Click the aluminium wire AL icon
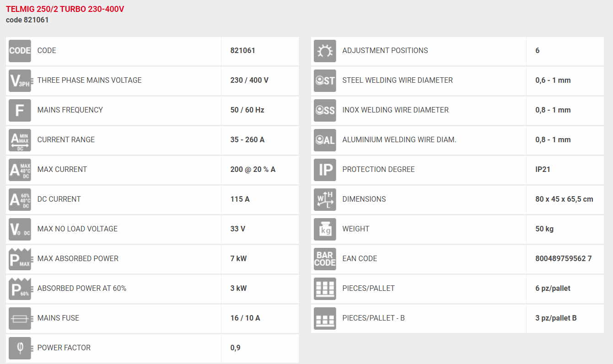This screenshot has height=364, width=613. (x=325, y=140)
